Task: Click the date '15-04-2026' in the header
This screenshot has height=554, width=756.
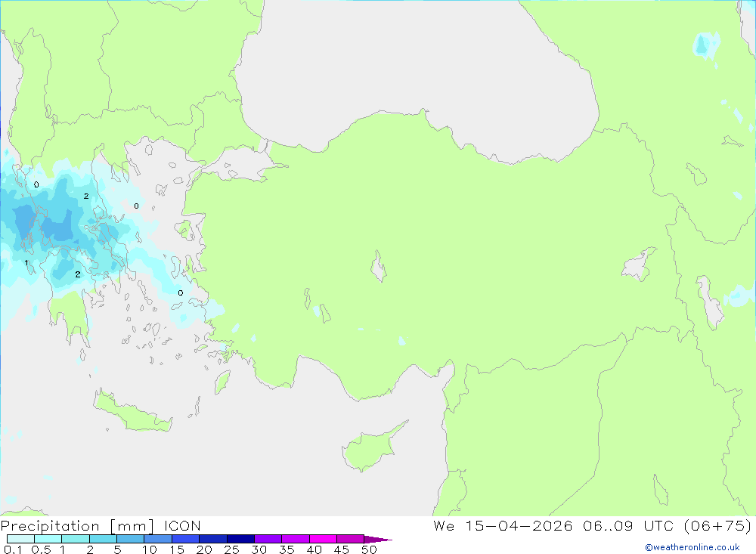Action: coord(519,526)
